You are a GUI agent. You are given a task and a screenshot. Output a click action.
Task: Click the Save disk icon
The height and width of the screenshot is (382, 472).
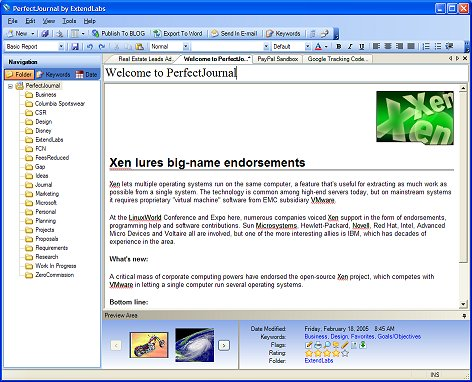tap(75, 47)
